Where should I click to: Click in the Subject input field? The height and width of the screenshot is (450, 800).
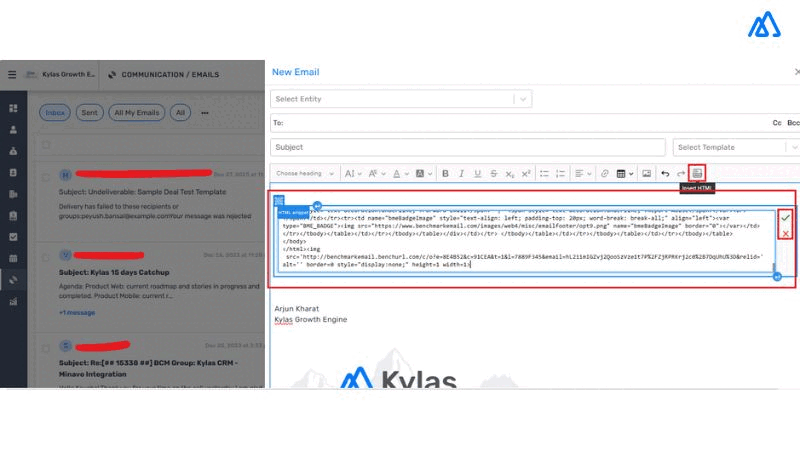(468, 147)
